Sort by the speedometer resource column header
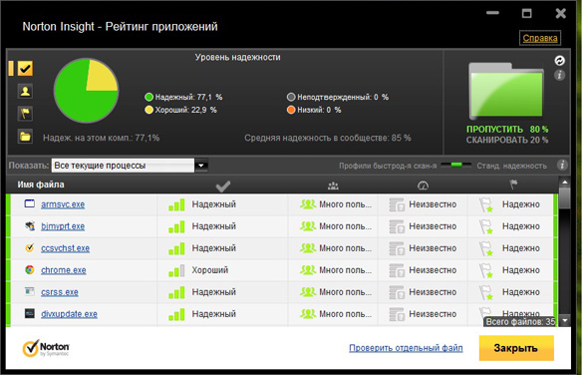The width and height of the screenshot is (588, 375). [423, 186]
